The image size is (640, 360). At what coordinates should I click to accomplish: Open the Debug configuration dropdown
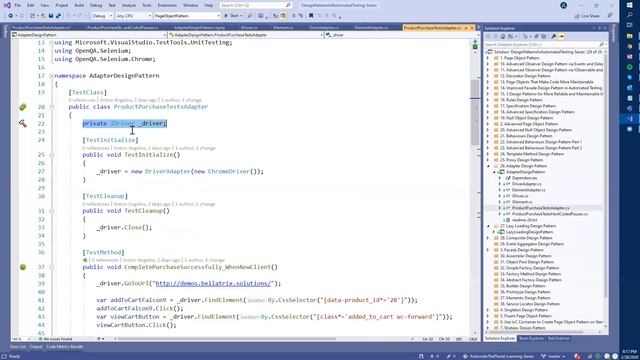point(102,16)
